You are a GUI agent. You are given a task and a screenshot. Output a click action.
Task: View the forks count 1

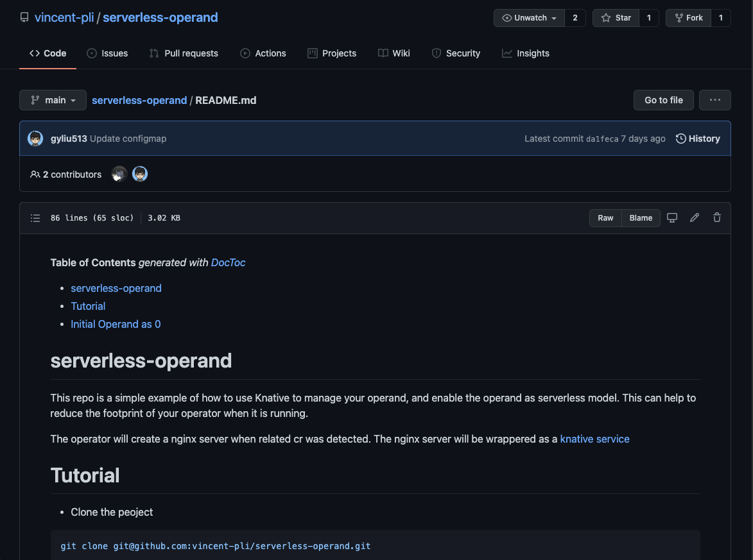click(720, 18)
